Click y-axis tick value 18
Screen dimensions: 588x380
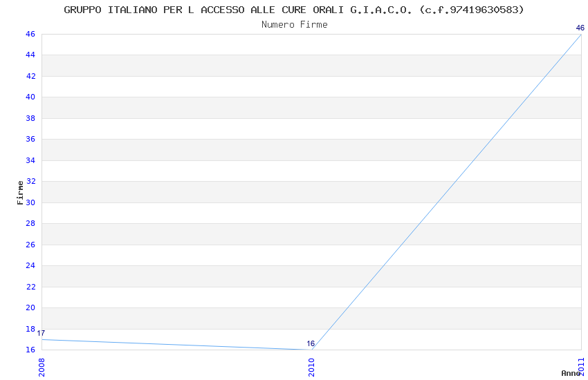30,329
